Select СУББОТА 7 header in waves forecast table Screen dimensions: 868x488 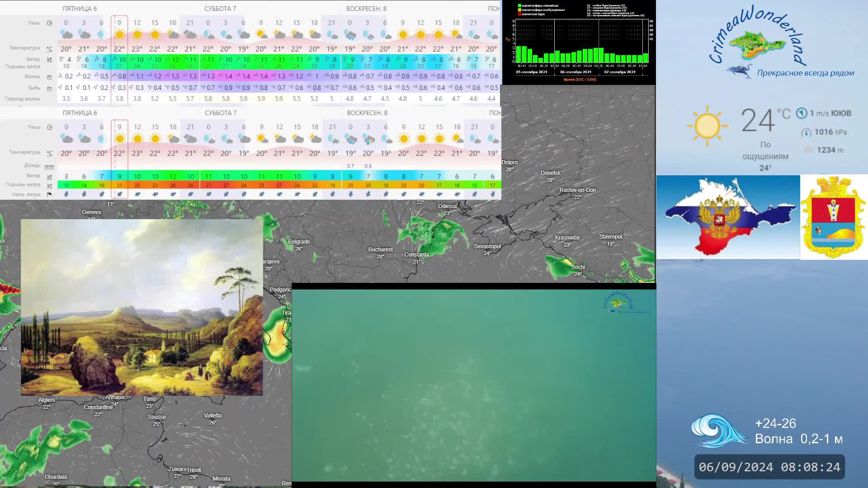[220, 9]
